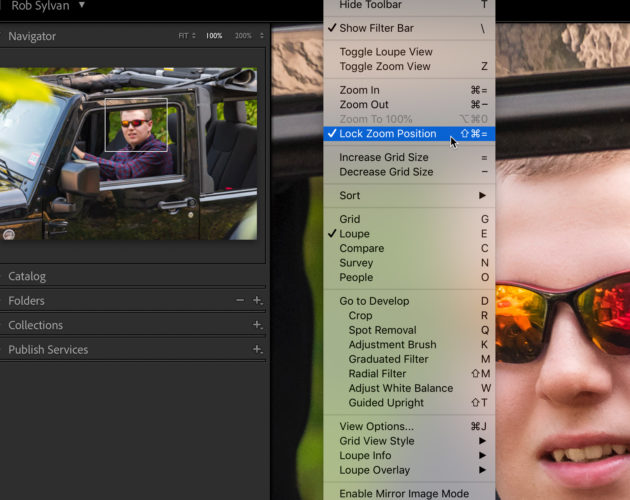Select Radial Filter from the menu

[x=409, y=373]
